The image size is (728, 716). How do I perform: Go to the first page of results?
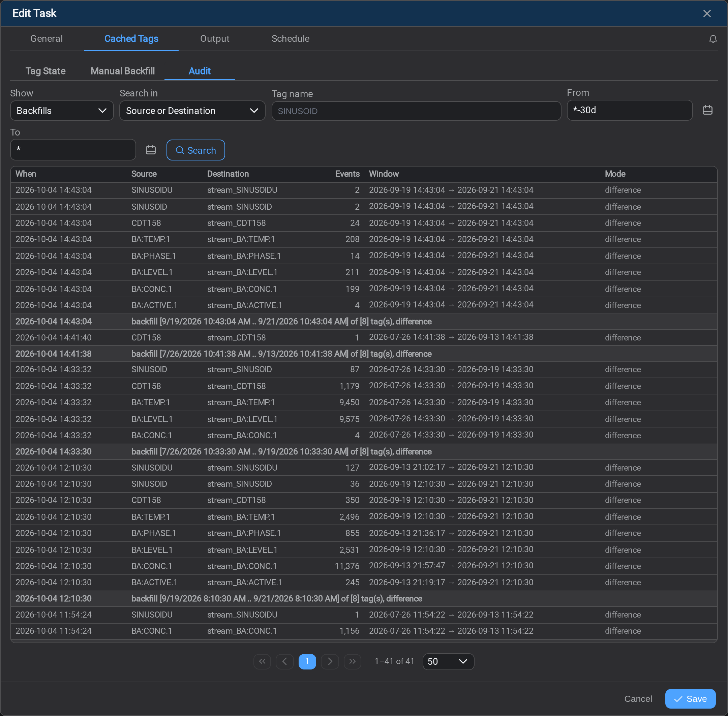pyautogui.click(x=262, y=661)
